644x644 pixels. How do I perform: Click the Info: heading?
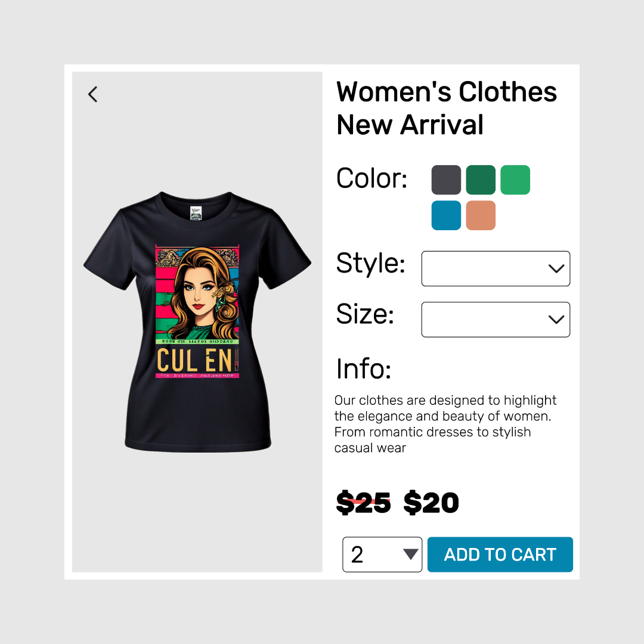coord(364,369)
